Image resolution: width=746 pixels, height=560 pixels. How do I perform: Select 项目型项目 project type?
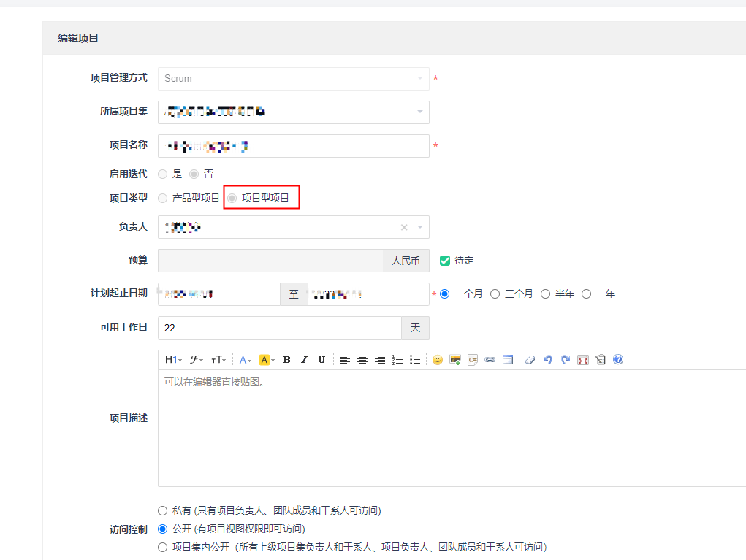232,199
